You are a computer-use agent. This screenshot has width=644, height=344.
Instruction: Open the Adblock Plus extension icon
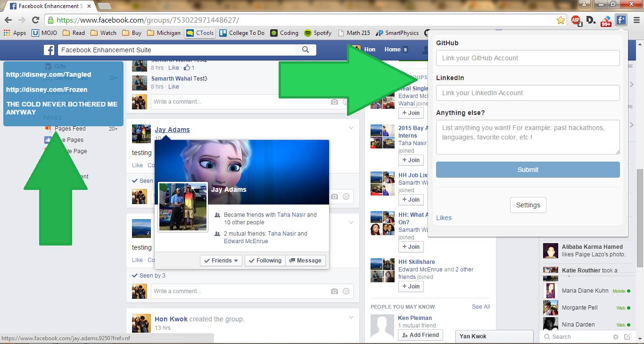coord(576,20)
